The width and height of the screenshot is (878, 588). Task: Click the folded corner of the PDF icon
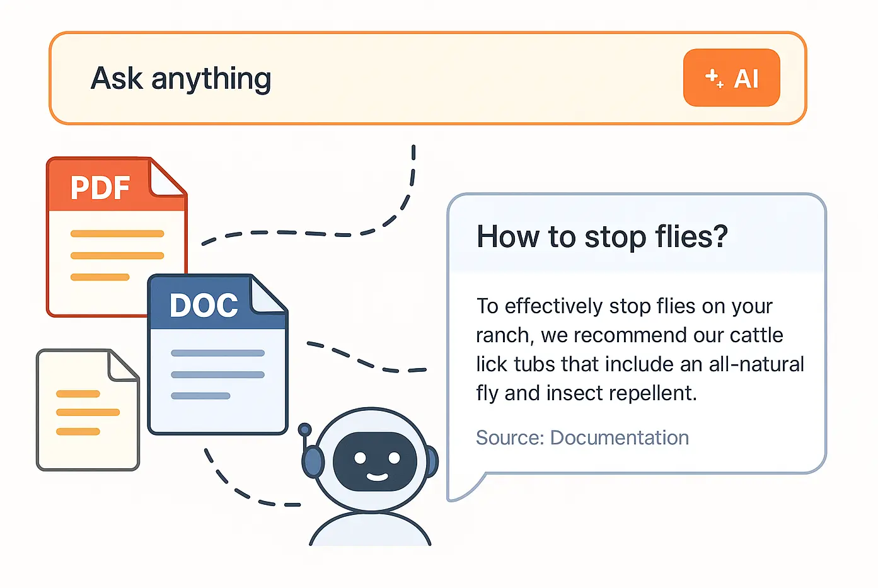(165, 178)
